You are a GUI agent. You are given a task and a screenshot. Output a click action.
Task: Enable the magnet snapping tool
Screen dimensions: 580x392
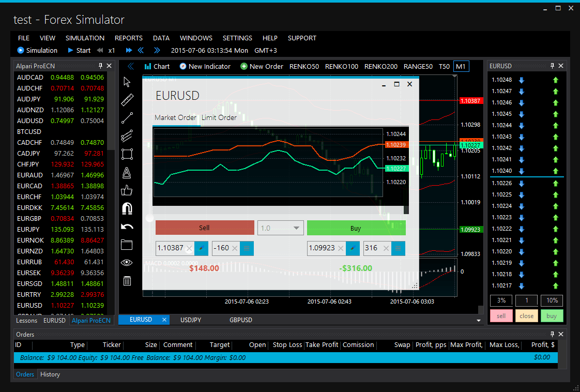(x=127, y=208)
